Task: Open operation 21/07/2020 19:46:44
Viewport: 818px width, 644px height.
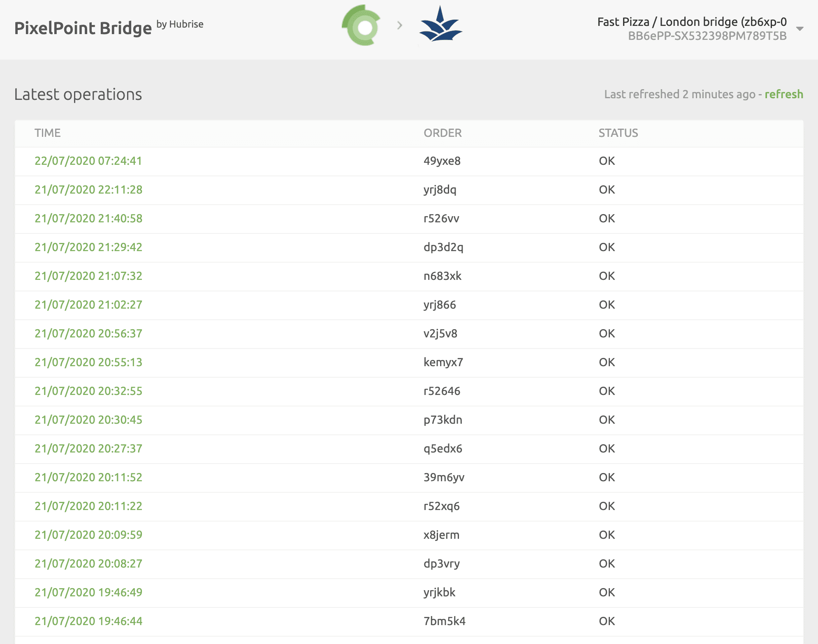Action: click(88, 621)
